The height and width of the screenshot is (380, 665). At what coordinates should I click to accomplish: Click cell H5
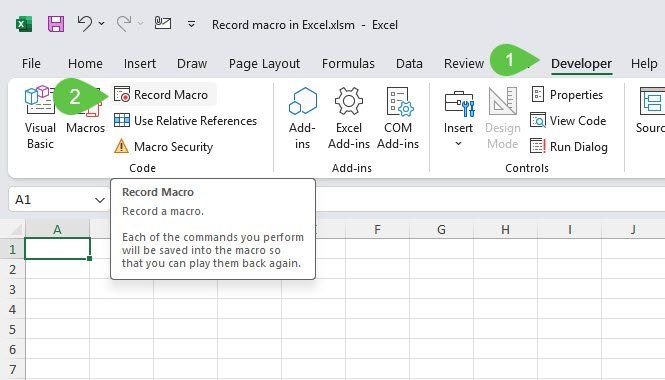(506, 329)
